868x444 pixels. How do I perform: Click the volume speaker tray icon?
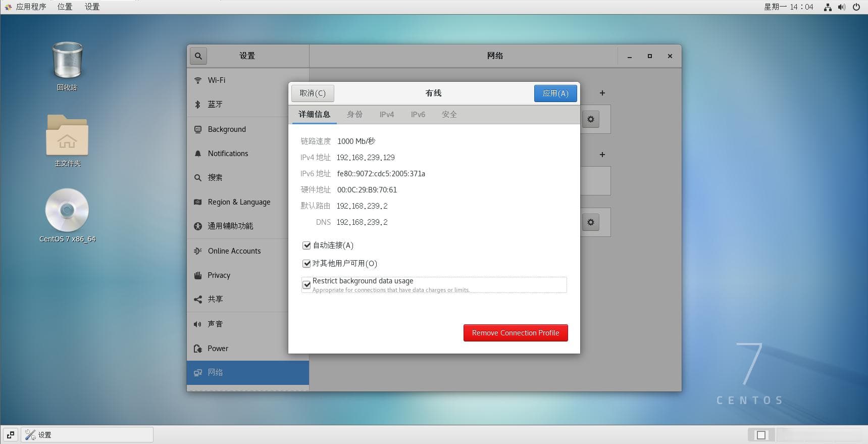(x=842, y=7)
